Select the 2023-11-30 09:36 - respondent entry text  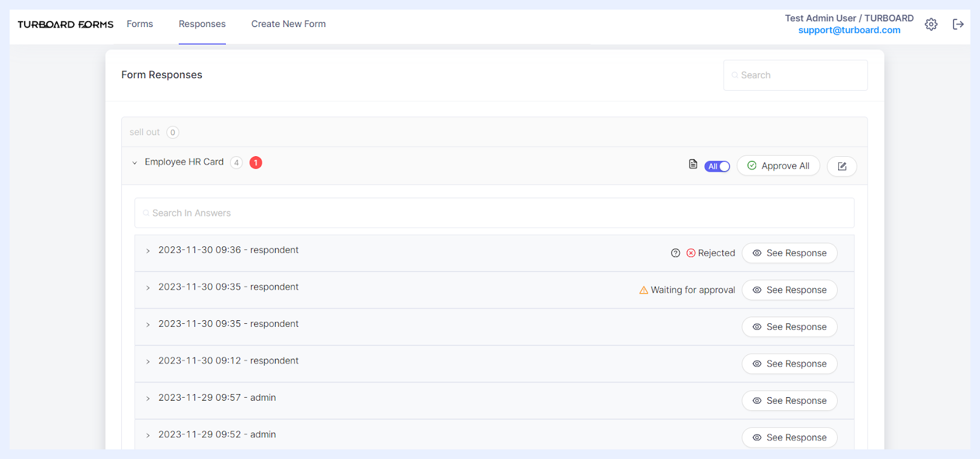(x=228, y=251)
